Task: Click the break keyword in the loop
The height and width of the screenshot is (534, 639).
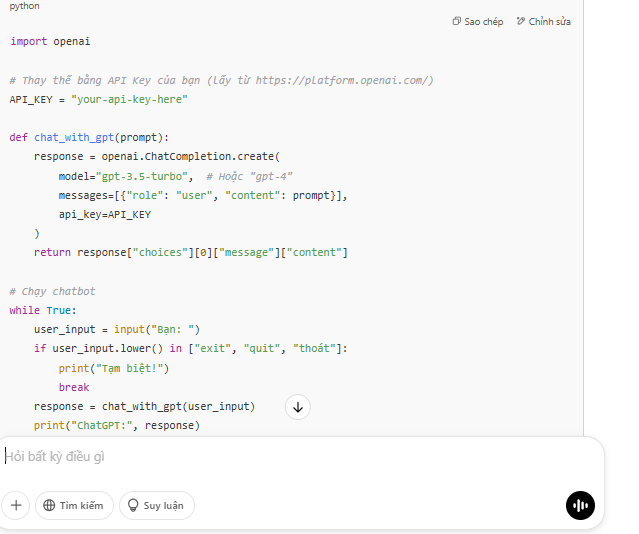Action: coord(74,387)
